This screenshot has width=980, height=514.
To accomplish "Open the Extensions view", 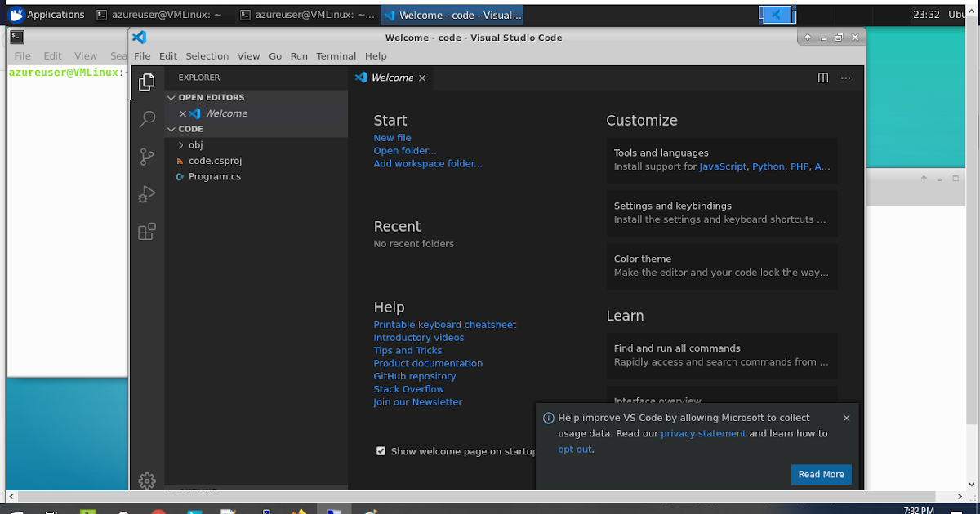I will (147, 231).
